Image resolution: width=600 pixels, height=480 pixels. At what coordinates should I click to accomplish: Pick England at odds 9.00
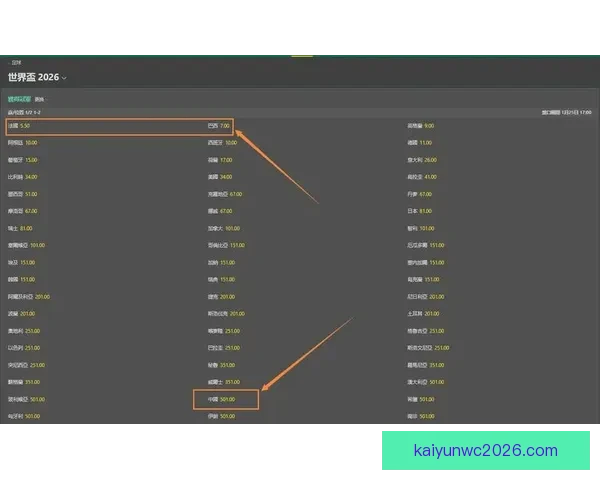428,126
